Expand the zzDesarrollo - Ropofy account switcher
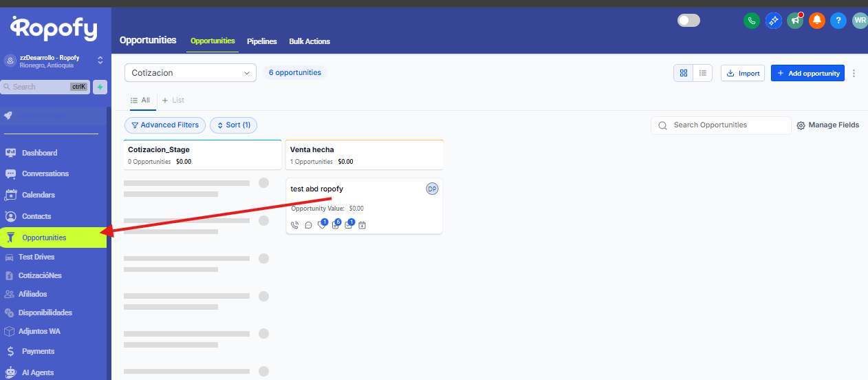The image size is (868, 380). point(100,61)
